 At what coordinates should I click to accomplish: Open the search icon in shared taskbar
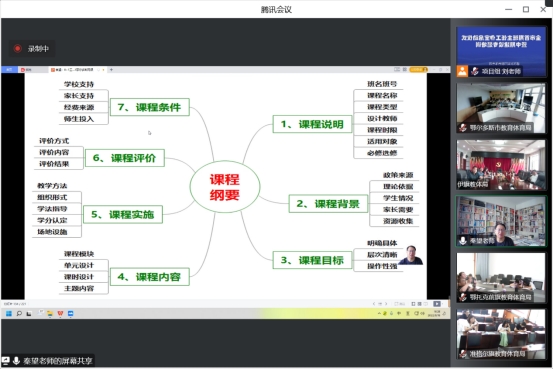(x=19, y=314)
